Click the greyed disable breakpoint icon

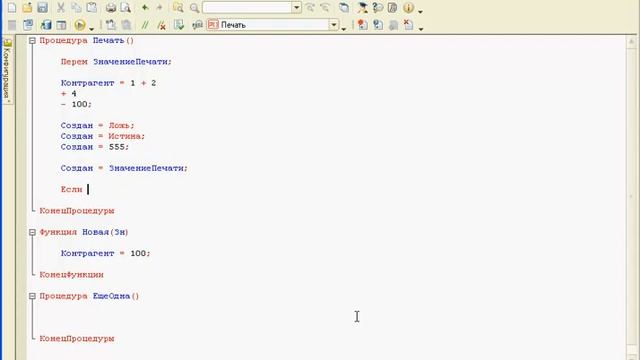tap(393, 25)
